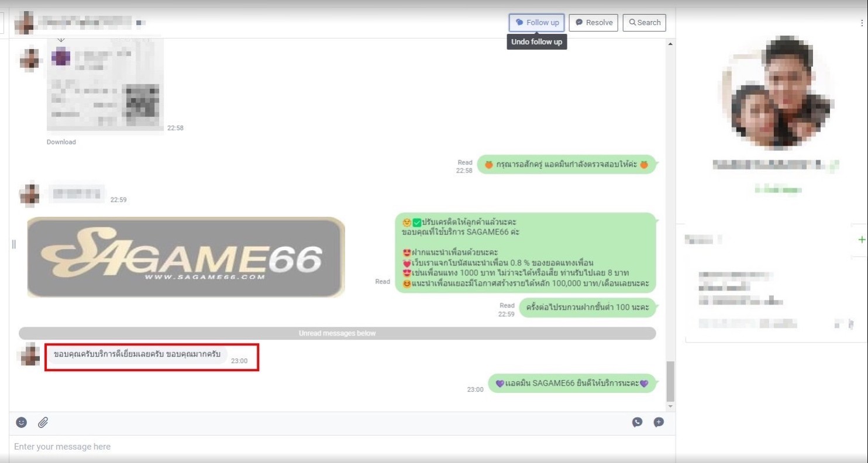Viewport: 868px width, 463px height.
Task: Click the message input field
Action: (x=339, y=447)
